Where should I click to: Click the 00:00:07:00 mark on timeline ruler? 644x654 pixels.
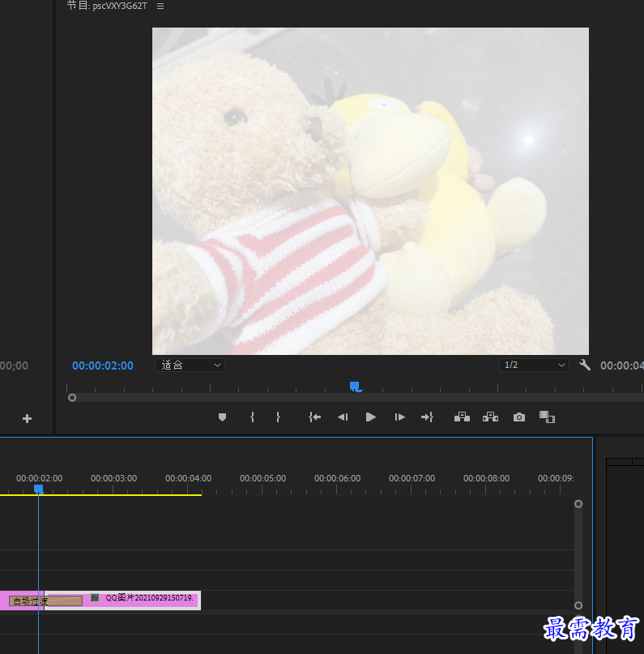click(x=412, y=478)
